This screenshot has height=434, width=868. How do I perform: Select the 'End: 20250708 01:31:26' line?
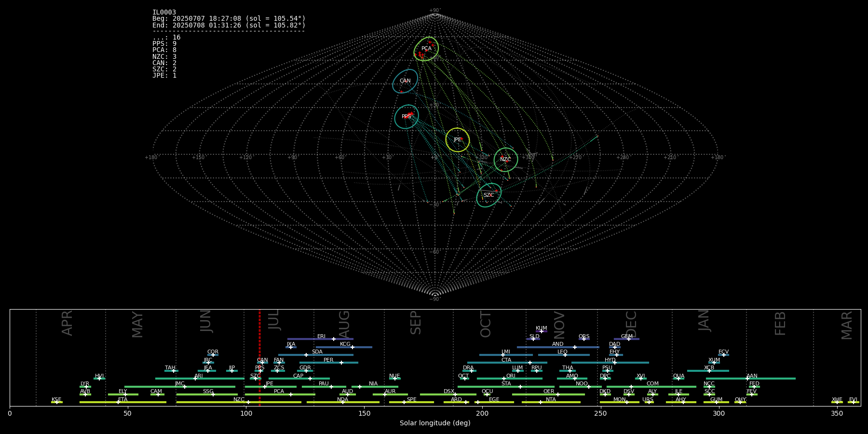click(x=229, y=25)
